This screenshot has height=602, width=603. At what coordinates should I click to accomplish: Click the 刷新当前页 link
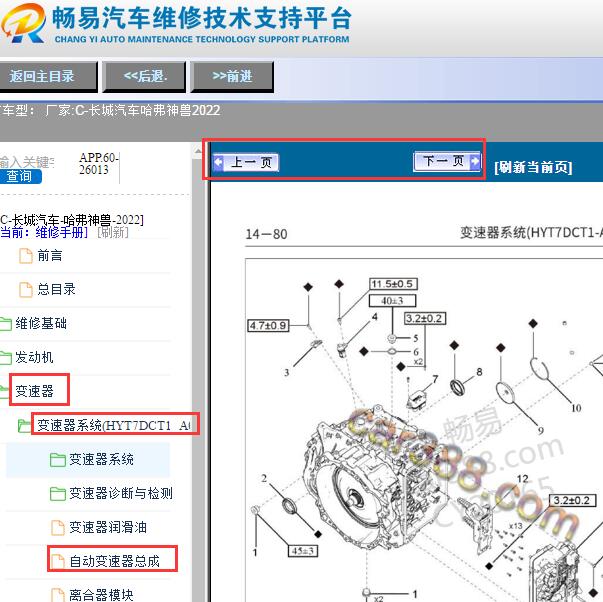click(x=533, y=167)
